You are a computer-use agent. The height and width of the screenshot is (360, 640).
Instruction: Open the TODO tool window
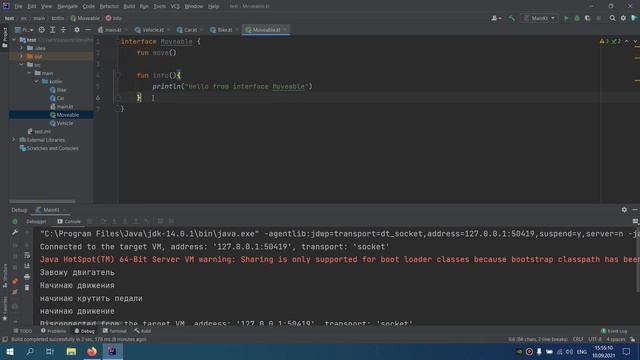(x=22, y=331)
